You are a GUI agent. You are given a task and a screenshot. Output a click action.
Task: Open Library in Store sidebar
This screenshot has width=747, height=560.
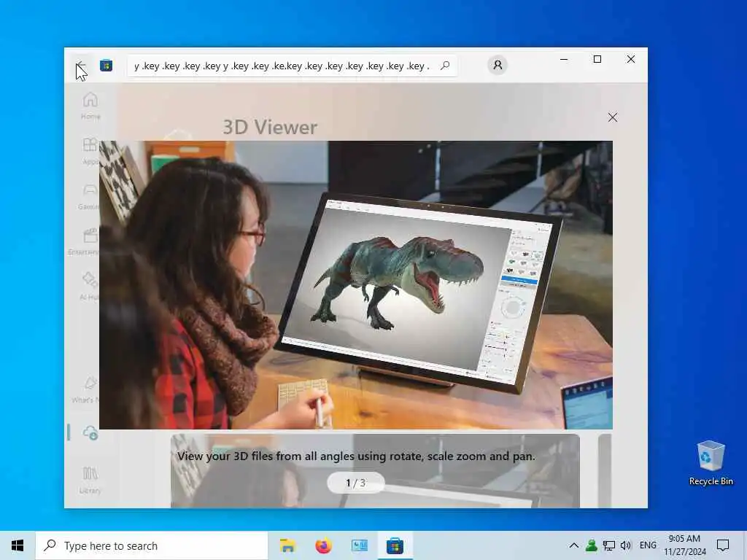click(x=90, y=480)
